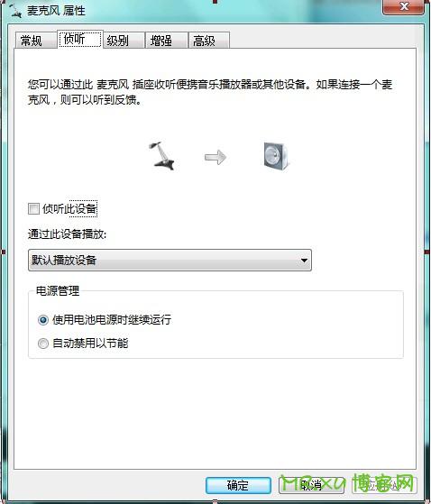Click the 通过此设备播放 label
The height and width of the screenshot is (504, 431).
pos(67,234)
